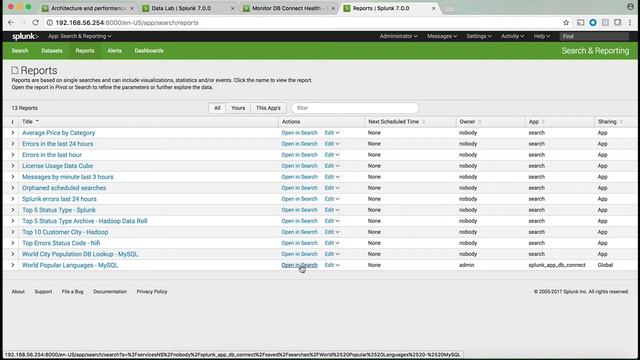Select the Reports nav tab
Viewport: 640px width, 360px height.
point(85,51)
